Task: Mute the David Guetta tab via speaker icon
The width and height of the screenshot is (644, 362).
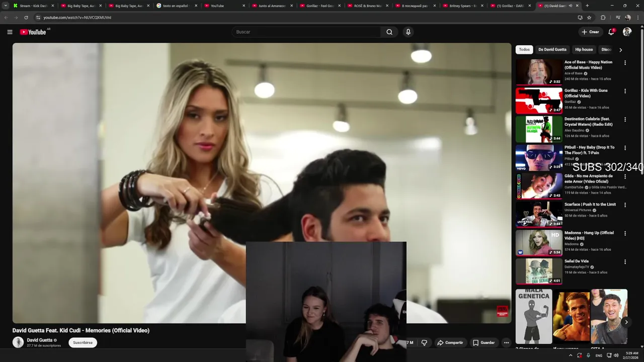Action: (570, 6)
